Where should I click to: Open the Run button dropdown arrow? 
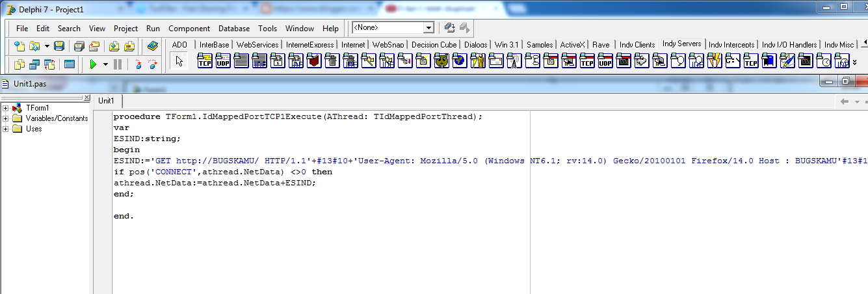[x=105, y=64]
